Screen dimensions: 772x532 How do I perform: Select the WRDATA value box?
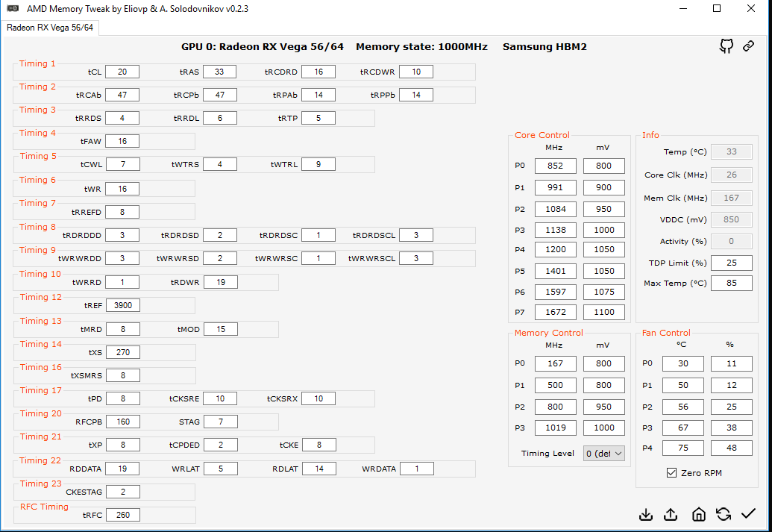(x=416, y=469)
